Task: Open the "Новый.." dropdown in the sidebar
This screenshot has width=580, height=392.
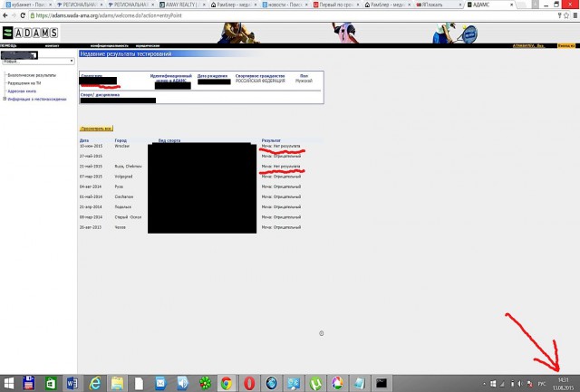Action: click(36, 61)
